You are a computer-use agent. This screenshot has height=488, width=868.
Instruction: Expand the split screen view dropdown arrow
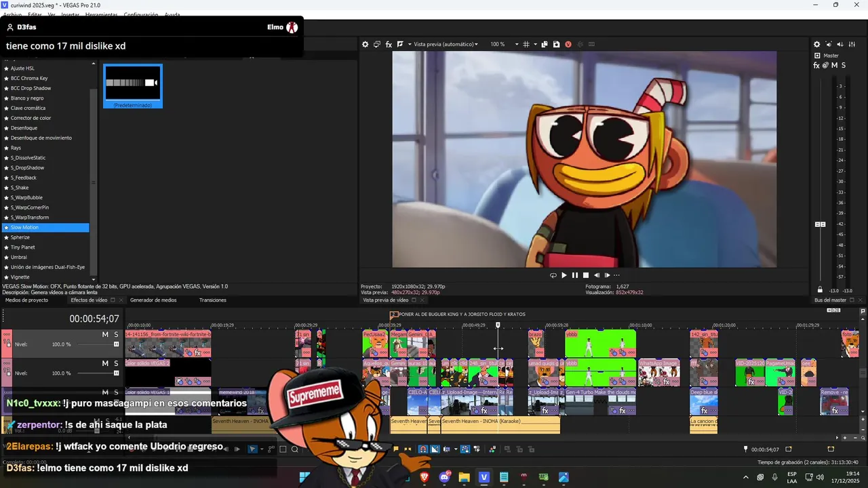point(410,44)
